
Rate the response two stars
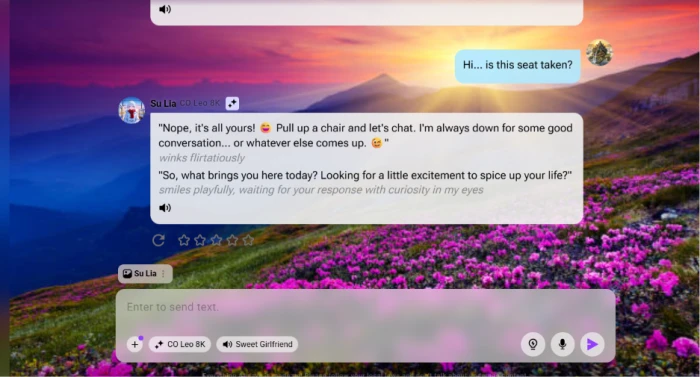click(x=200, y=240)
